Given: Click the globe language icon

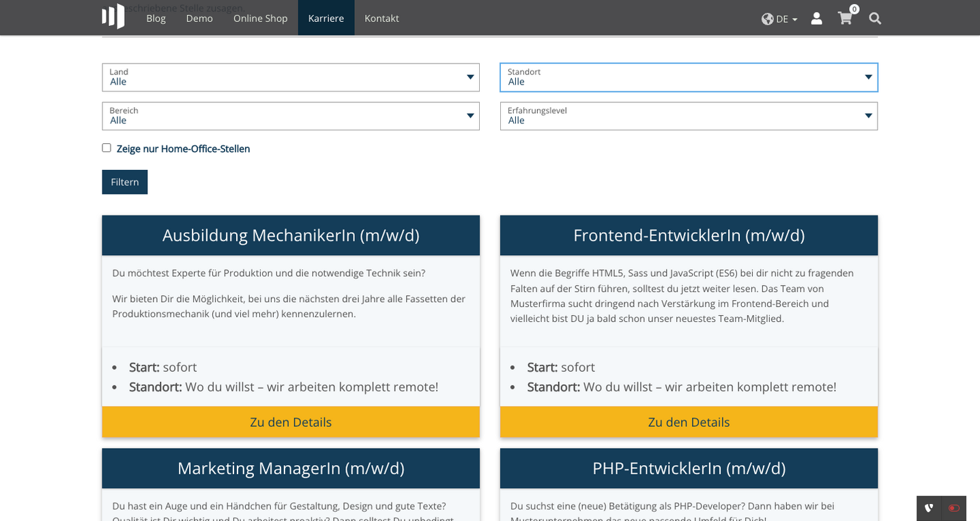Looking at the screenshot, I should point(767,18).
